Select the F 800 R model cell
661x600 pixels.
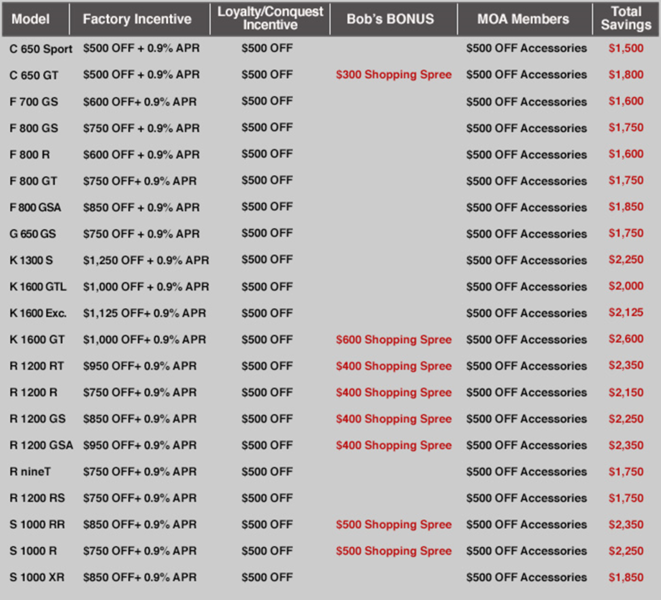[30, 155]
